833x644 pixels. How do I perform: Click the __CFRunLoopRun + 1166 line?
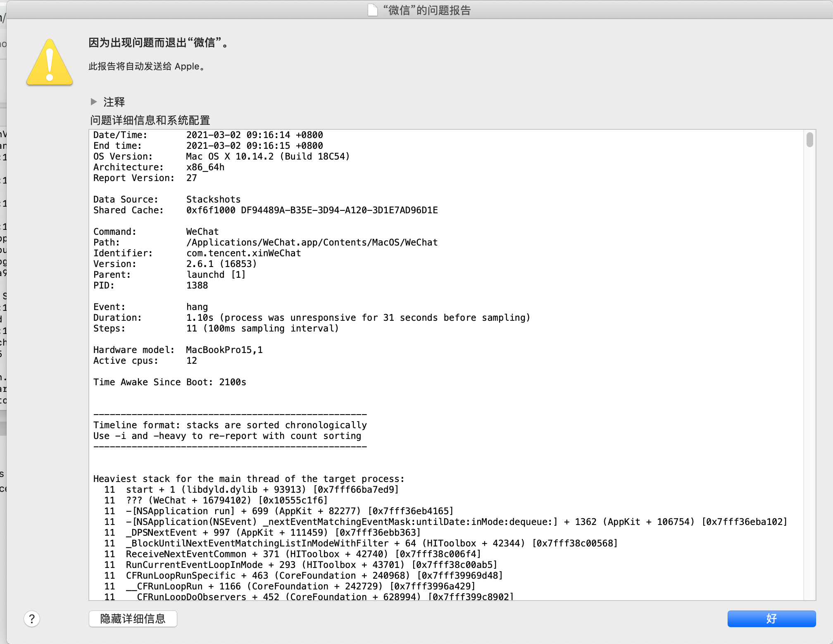pyautogui.click(x=290, y=587)
